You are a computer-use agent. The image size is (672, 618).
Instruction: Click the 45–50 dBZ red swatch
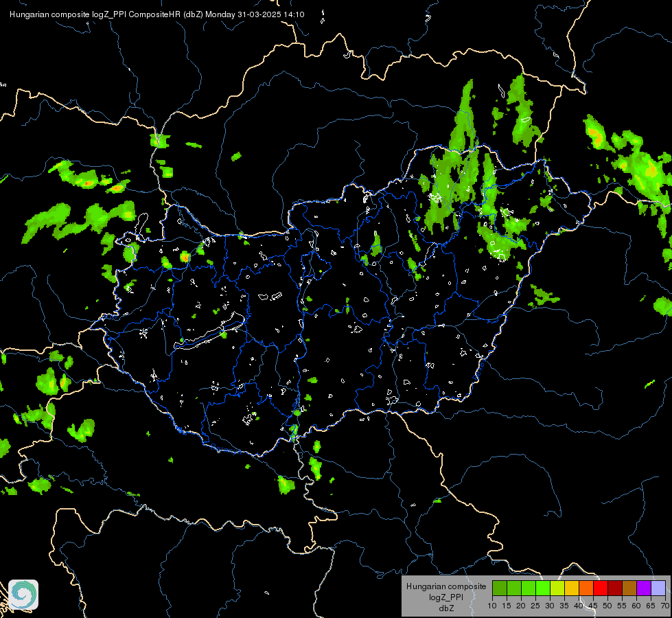601,588
